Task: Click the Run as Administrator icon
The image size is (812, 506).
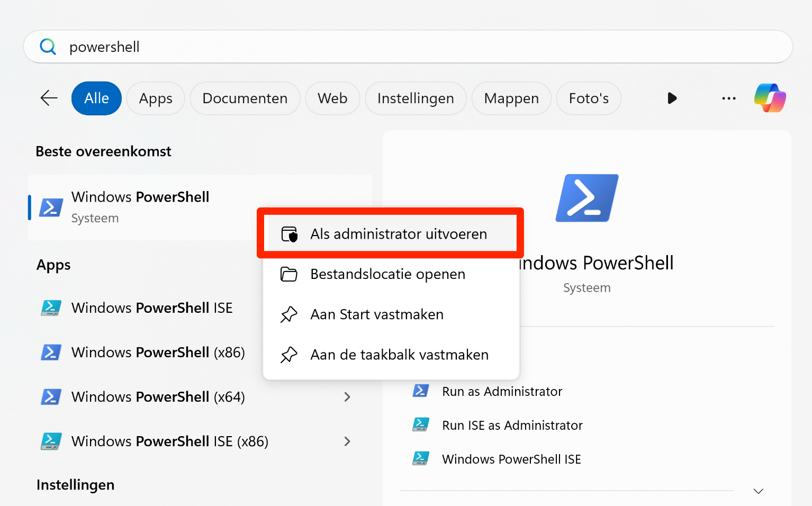Action: [421, 391]
